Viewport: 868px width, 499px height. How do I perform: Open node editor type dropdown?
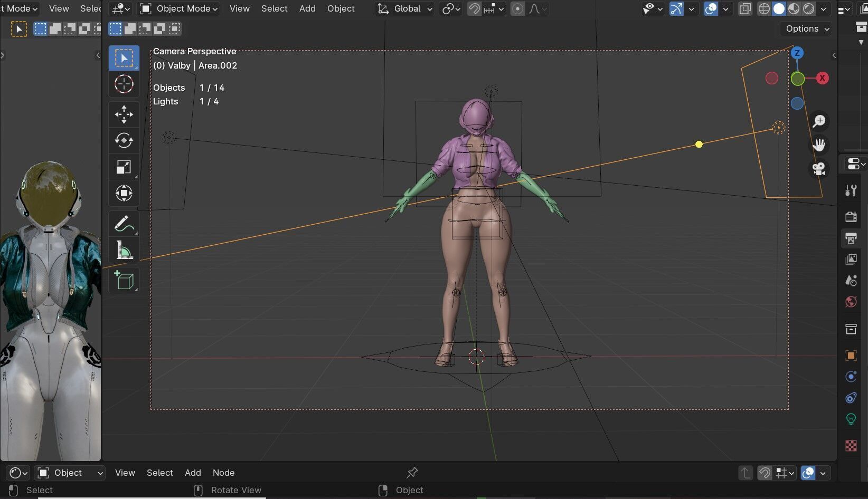click(18, 473)
